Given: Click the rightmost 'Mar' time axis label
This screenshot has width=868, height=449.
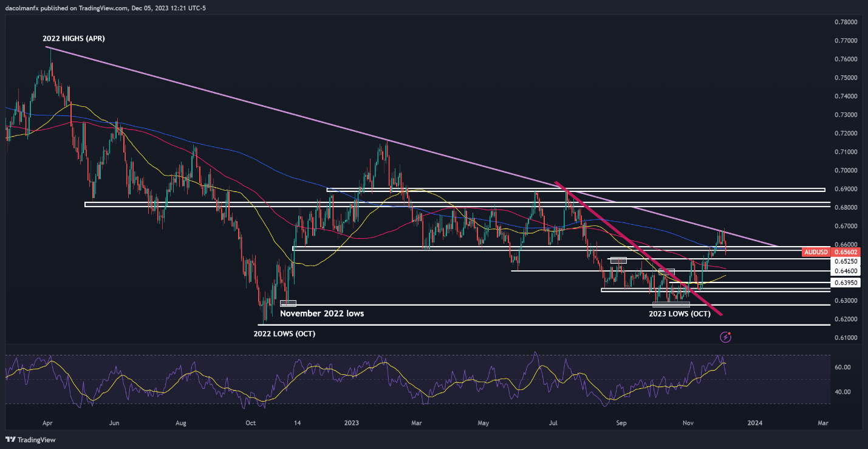Looking at the screenshot, I should [x=822, y=422].
